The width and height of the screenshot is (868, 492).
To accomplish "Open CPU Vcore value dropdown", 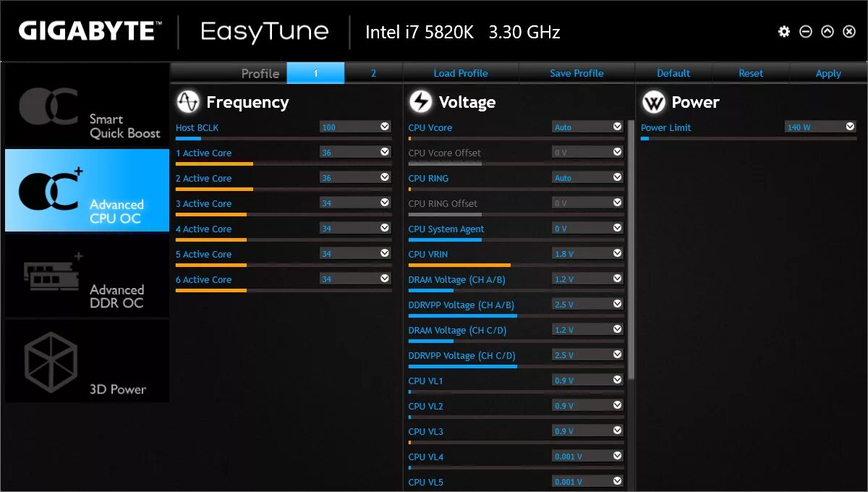I will pos(617,127).
